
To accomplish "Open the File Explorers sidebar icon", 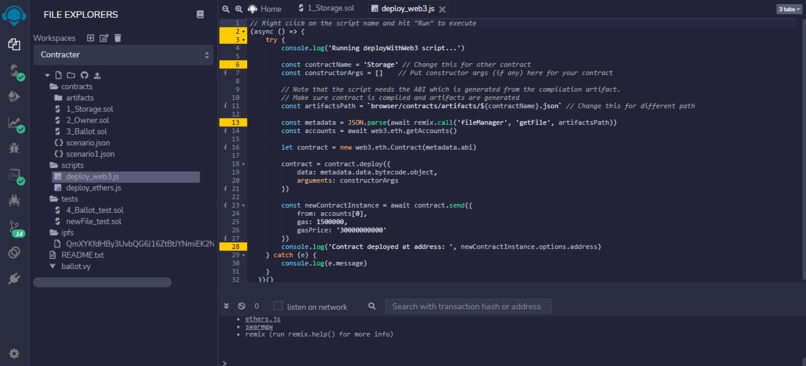I will [14, 45].
